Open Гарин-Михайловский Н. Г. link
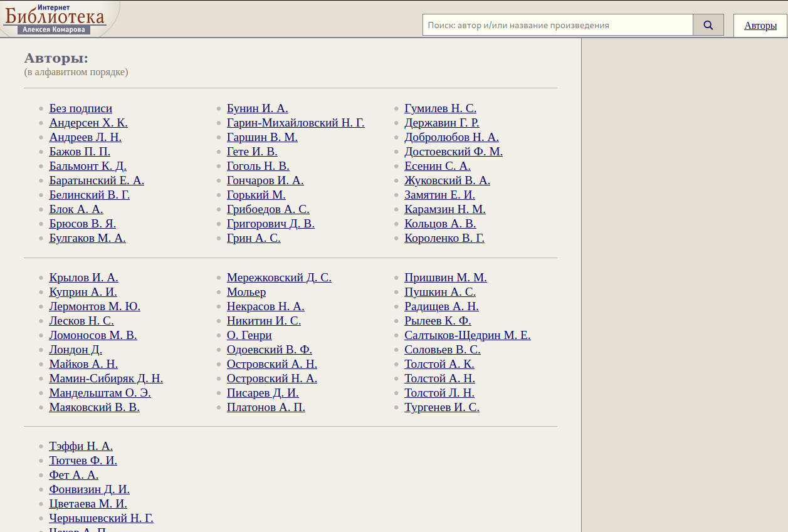This screenshot has height=532, width=788. pyautogui.click(x=295, y=123)
